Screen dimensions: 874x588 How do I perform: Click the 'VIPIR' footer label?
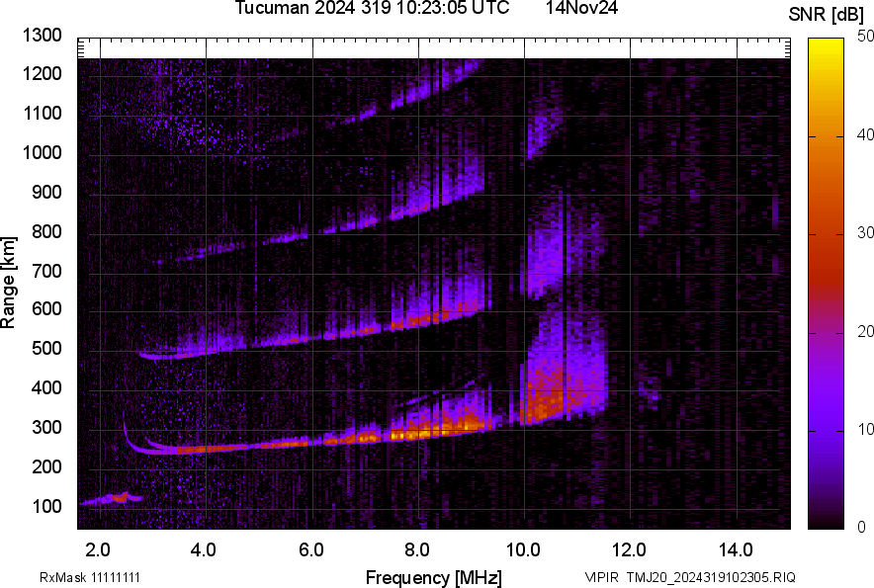point(601,577)
